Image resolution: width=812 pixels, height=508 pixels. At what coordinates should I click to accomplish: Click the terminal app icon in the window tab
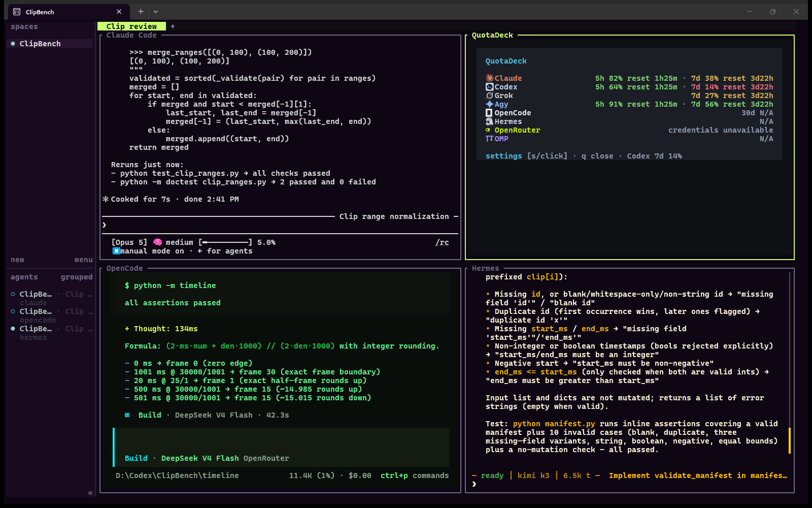point(17,12)
